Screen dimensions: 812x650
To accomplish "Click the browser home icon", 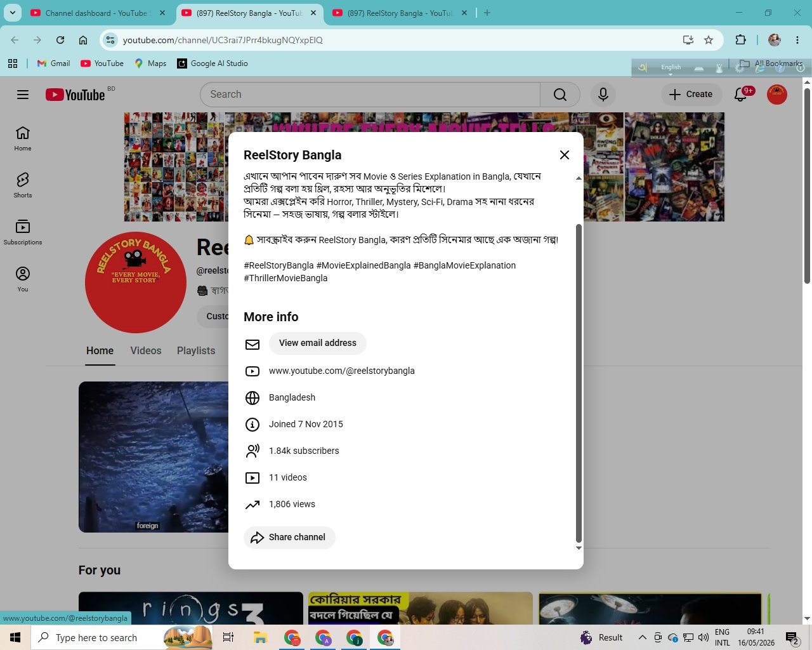I will coord(83,40).
